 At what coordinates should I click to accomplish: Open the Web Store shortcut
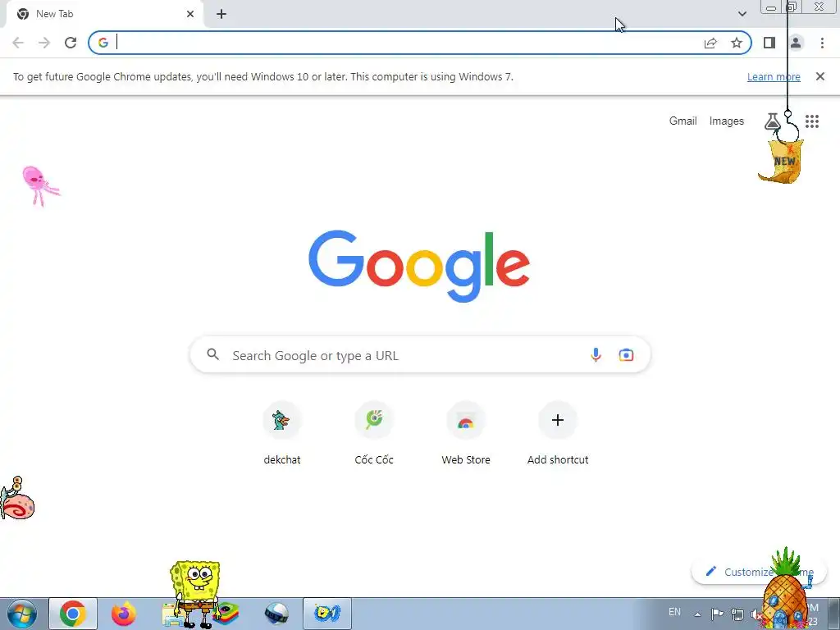pyautogui.click(x=466, y=433)
